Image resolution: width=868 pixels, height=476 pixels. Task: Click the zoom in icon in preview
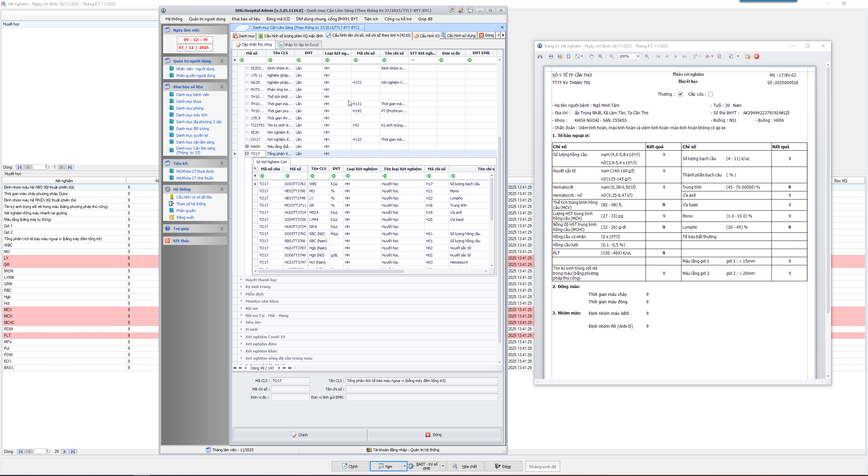[647, 56]
